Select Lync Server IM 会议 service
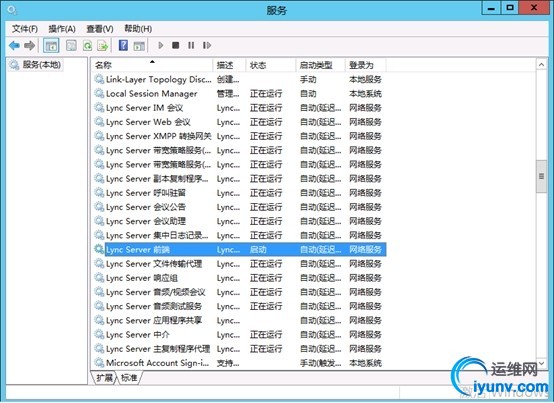 (x=239, y=108)
